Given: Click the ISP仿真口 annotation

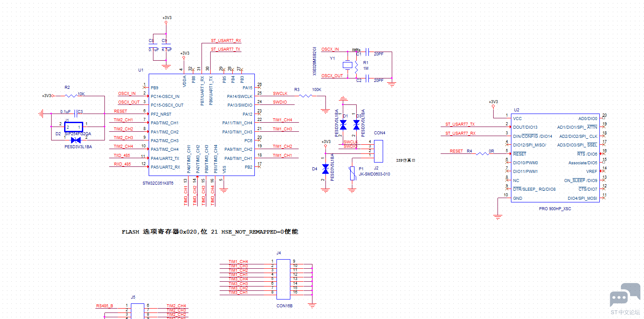Looking at the screenshot, I should pyautogui.click(x=406, y=160).
